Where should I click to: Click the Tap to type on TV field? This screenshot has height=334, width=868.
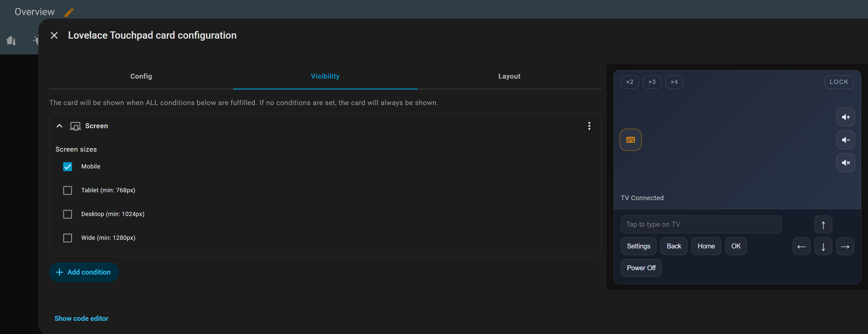click(x=700, y=224)
